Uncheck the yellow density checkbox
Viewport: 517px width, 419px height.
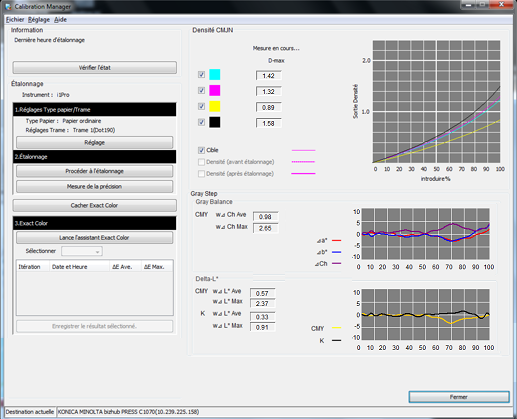201,106
